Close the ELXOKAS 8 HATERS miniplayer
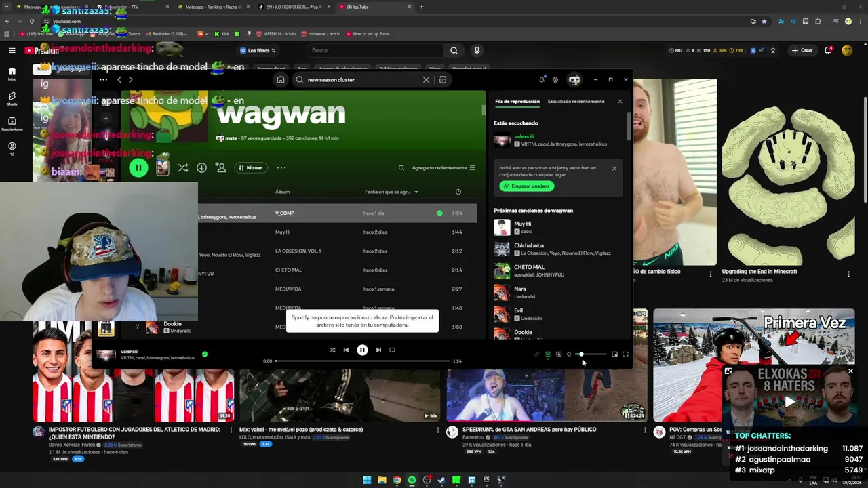Viewport: 868px width, 488px height. point(850,371)
